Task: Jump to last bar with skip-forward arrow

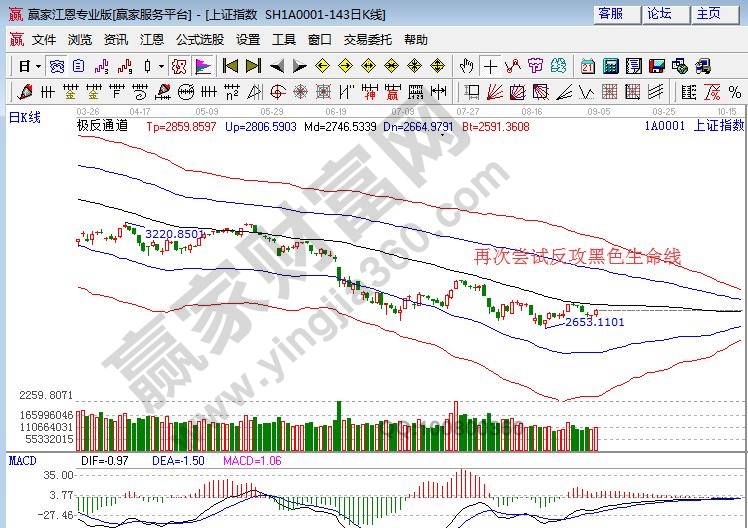Action: [x=253, y=66]
